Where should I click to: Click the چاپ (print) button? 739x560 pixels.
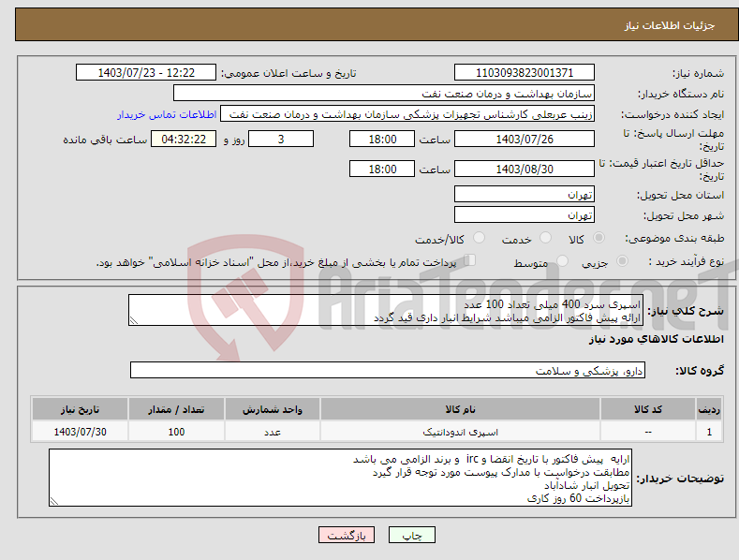click(411, 535)
